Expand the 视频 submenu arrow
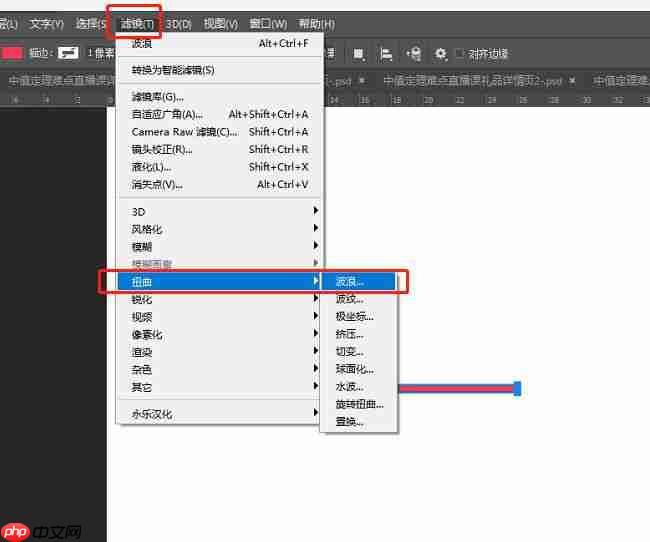 [x=315, y=316]
